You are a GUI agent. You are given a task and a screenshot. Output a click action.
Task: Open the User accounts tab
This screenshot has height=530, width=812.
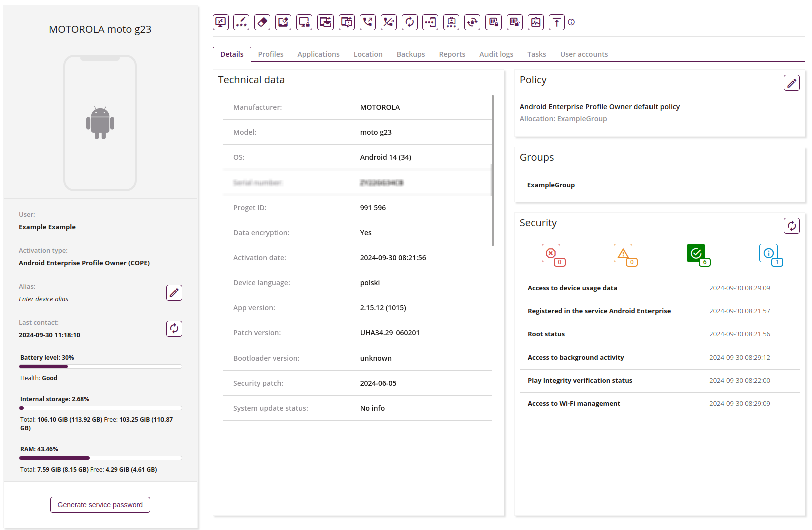point(584,54)
